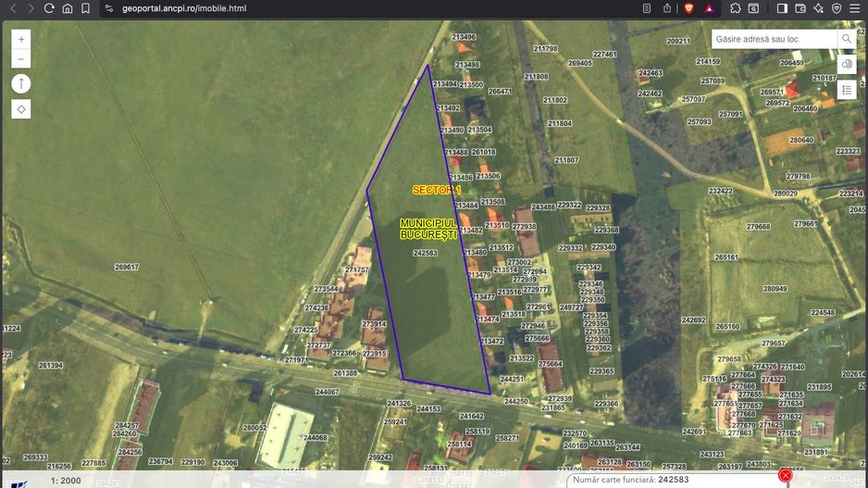Screen dimensions: 868x488
Task: Open Brave Rewards triangle icon
Action: [x=709, y=8]
